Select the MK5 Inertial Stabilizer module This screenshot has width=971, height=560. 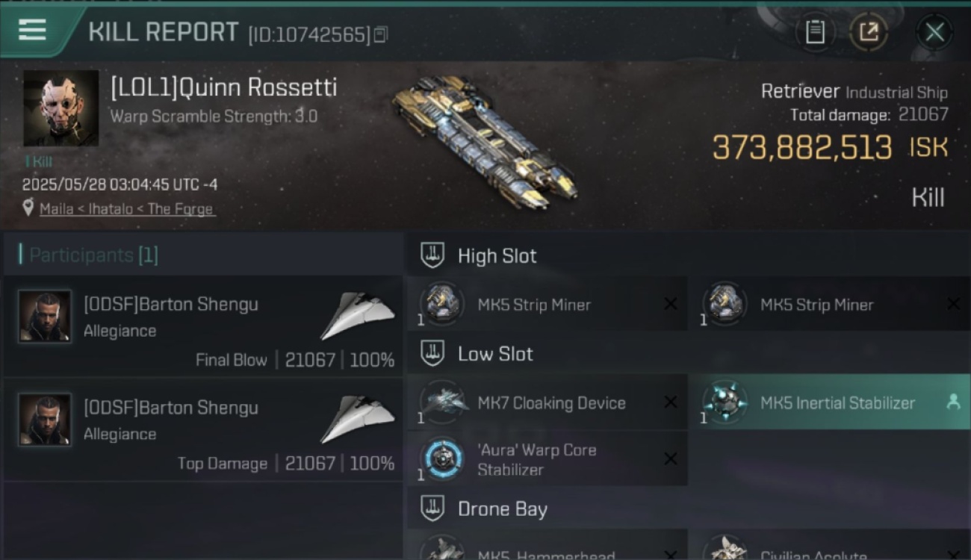point(829,402)
